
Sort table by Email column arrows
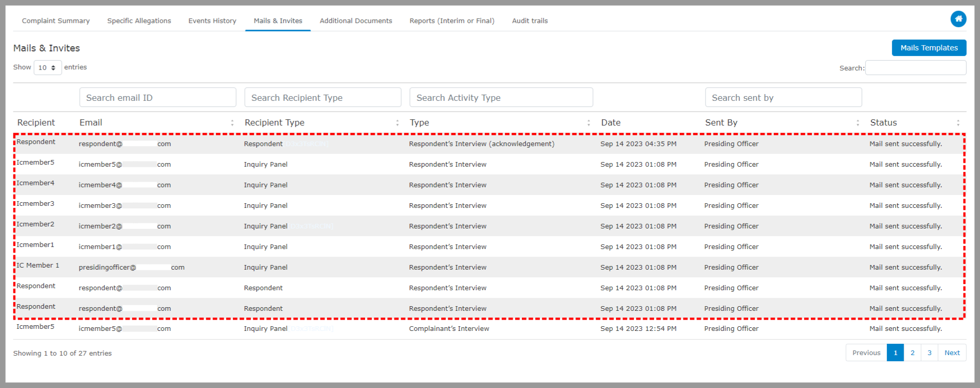pos(232,123)
